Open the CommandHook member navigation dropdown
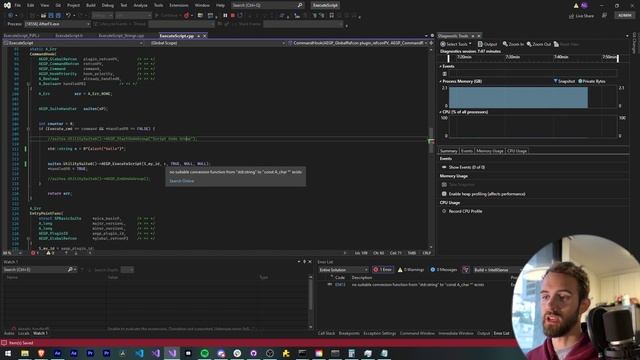This screenshot has width=640, height=360. [x=357, y=43]
